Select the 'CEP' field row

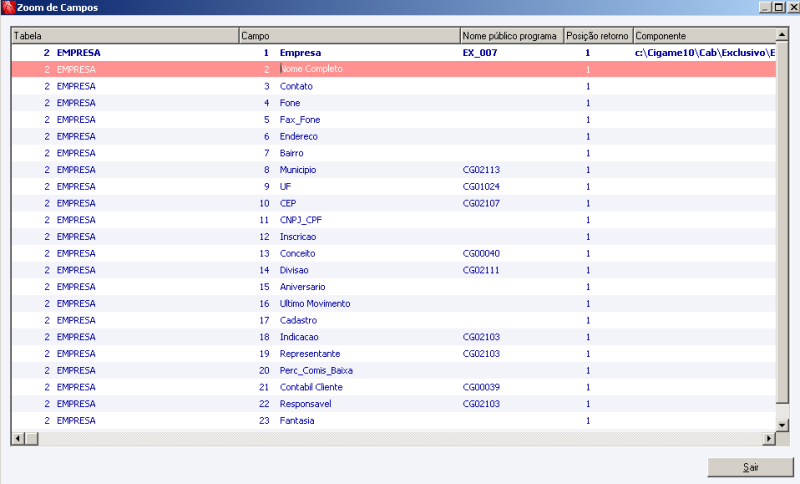tap(393, 203)
